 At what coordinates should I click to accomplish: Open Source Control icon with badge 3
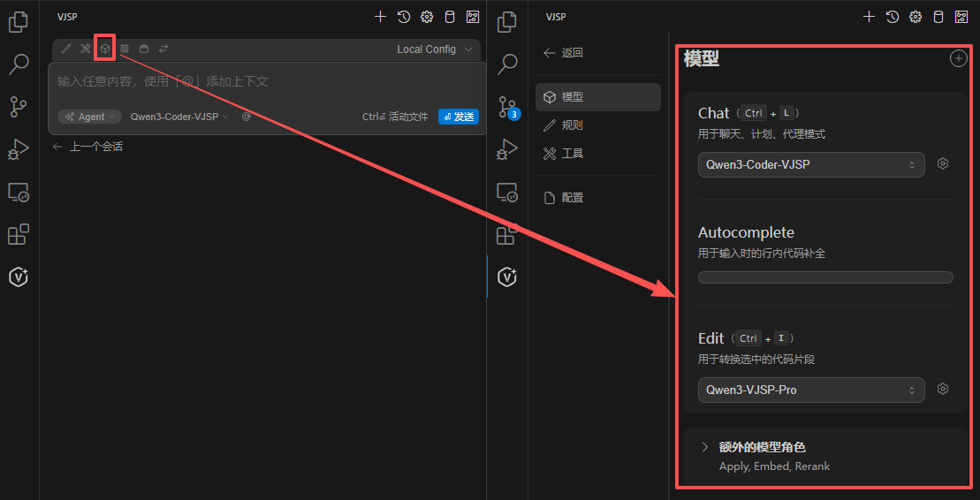[x=507, y=107]
